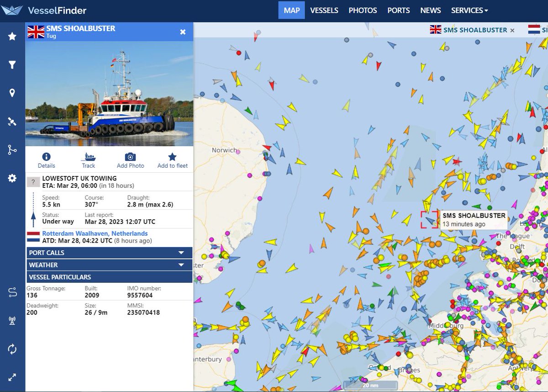Viewport: 548px width, 392px height.
Task: Click the destination question mark icon
Action: click(x=33, y=182)
